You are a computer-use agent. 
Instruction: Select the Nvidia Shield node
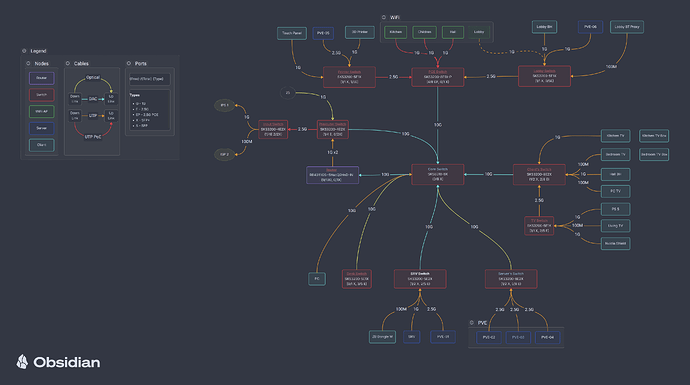(x=615, y=244)
